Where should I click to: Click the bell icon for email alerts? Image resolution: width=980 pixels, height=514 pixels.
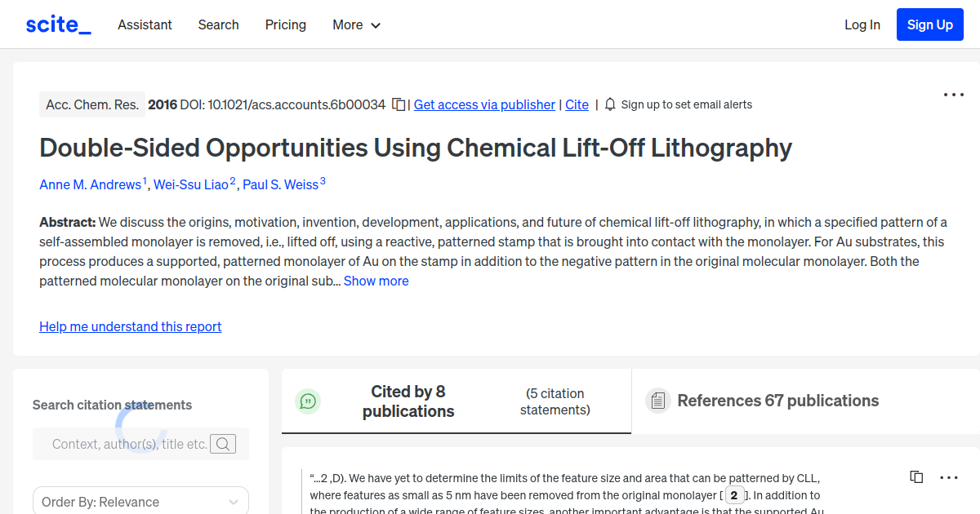(x=608, y=104)
